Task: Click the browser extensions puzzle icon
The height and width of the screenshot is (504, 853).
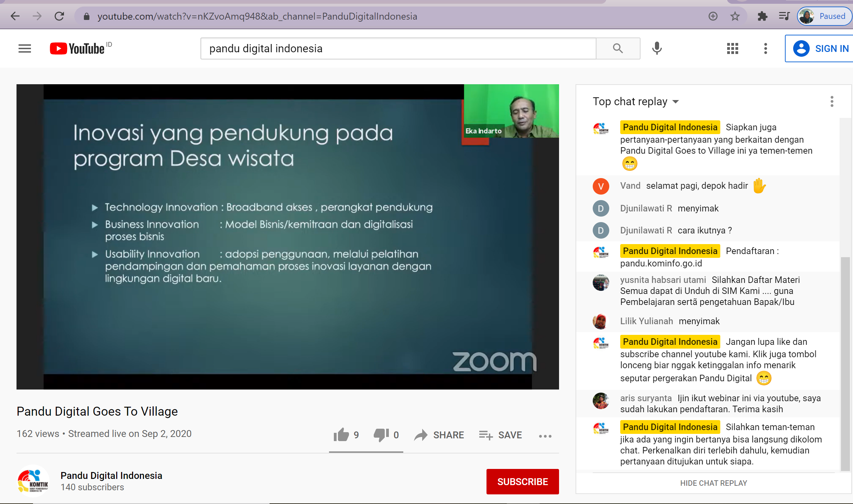Action: click(x=762, y=16)
